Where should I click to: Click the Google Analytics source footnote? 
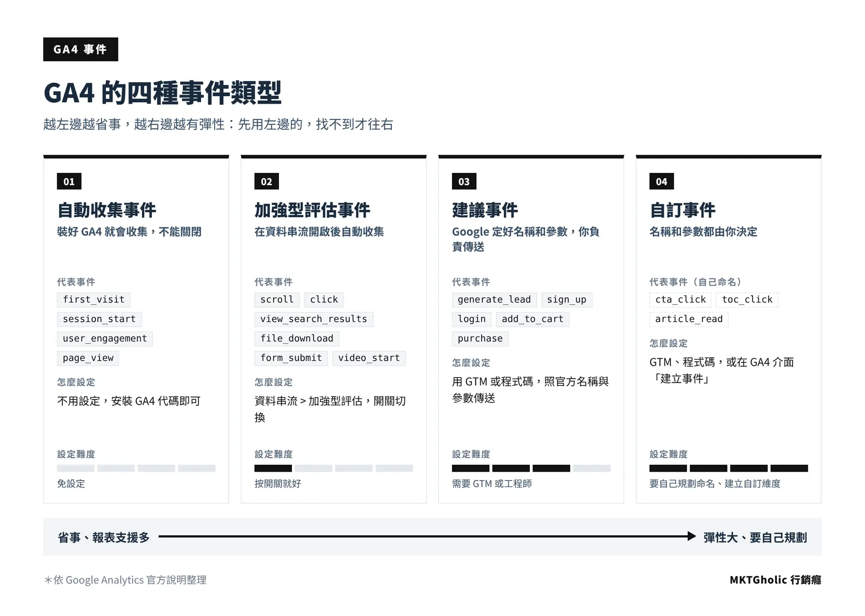[x=125, y=580]
